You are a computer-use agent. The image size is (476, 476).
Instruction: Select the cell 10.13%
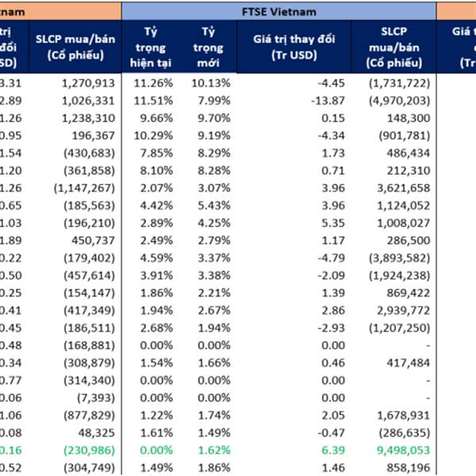[211, 83]
